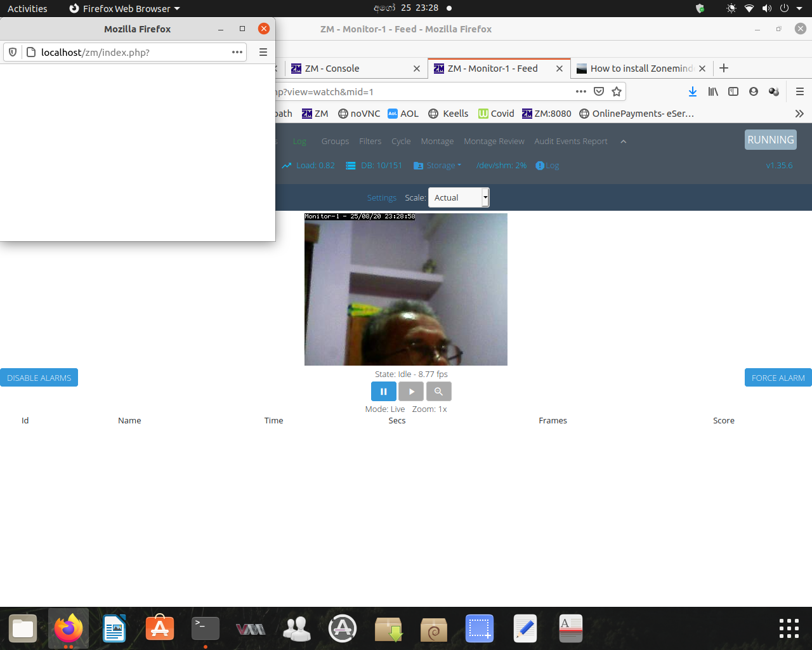Collapse the header with the chevron-up icon
Screen dimensions: 812x650
(624, 142)
